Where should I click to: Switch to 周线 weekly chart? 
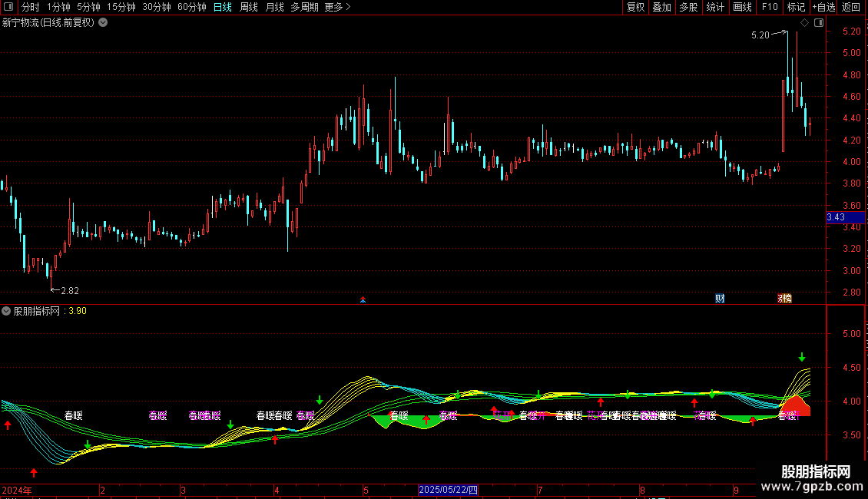[249, 7]
